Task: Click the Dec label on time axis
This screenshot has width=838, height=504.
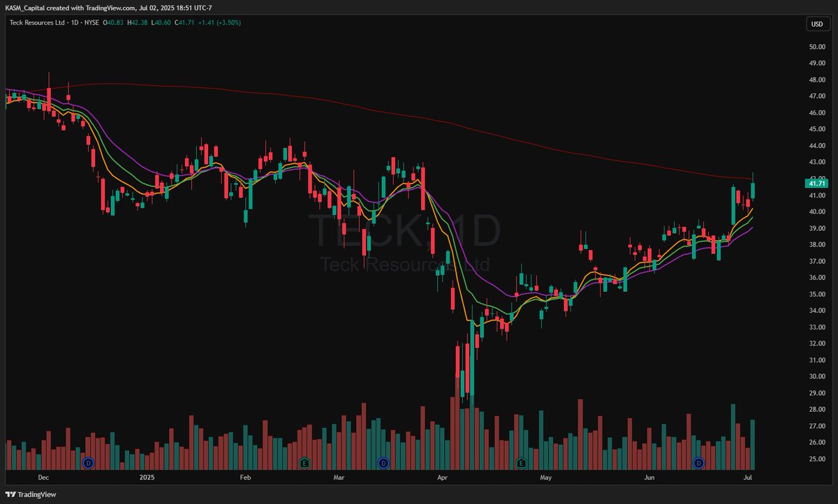Action: tap(43, 478)
